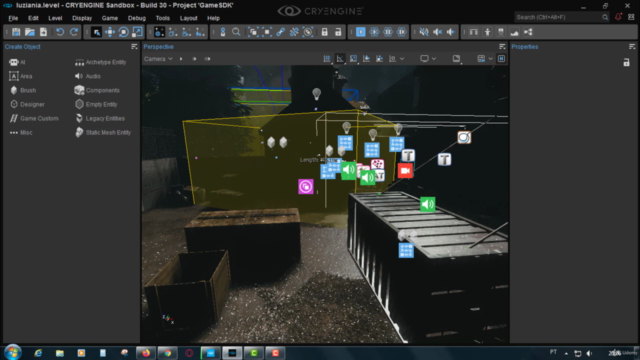This screenshot has width=640, height=360.
Task: Open the Layout menu
Action: tap(189, 18)
